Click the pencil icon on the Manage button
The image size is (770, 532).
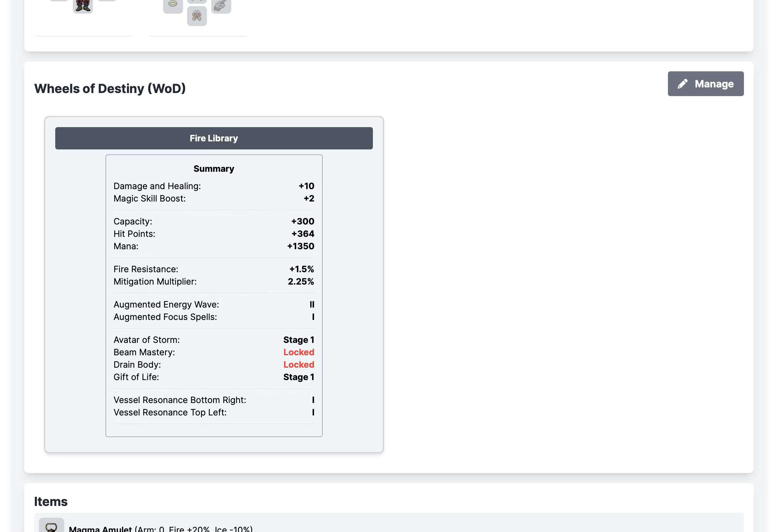coord(682,84)
